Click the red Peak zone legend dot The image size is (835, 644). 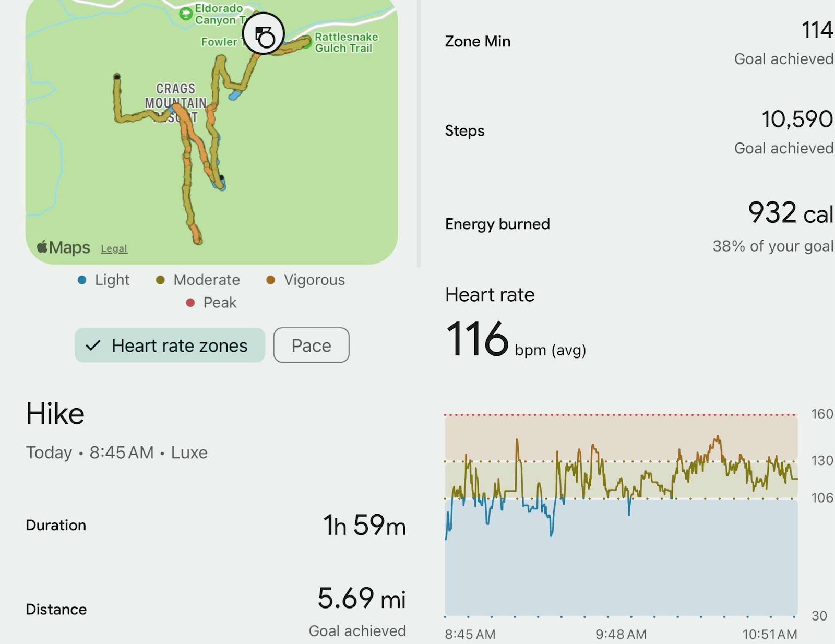click(190, 303)
